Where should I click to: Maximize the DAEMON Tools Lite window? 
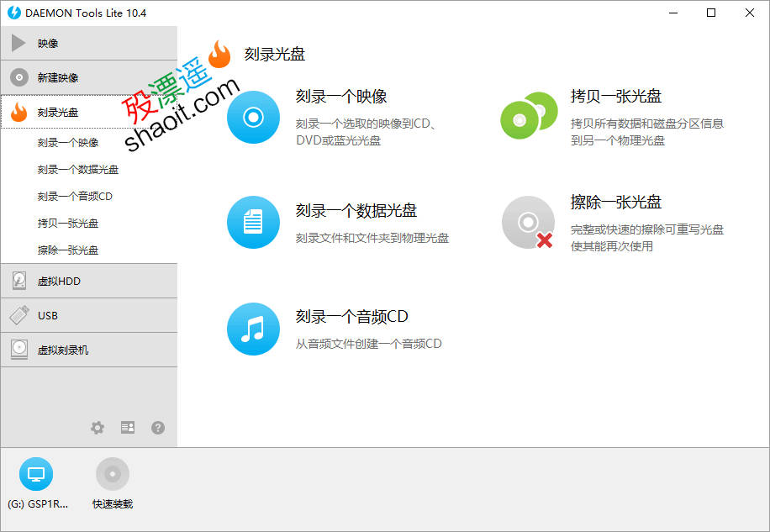pyautogui.click(x=711, y=13)
